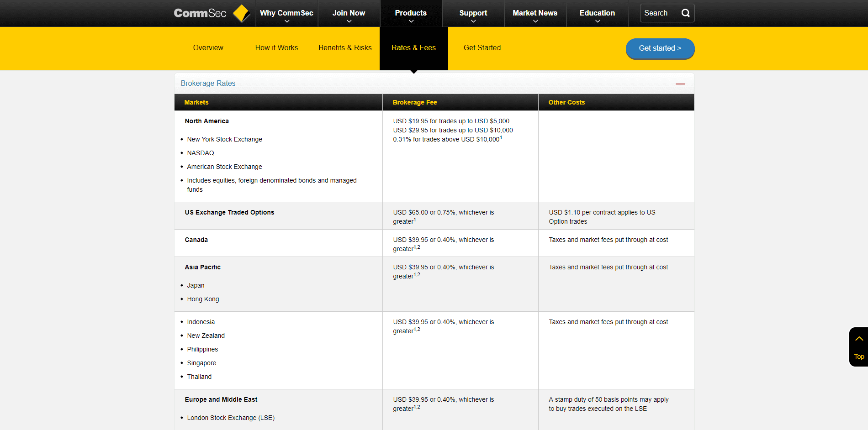Click the search magnifying glass icon

click(685, 13)
